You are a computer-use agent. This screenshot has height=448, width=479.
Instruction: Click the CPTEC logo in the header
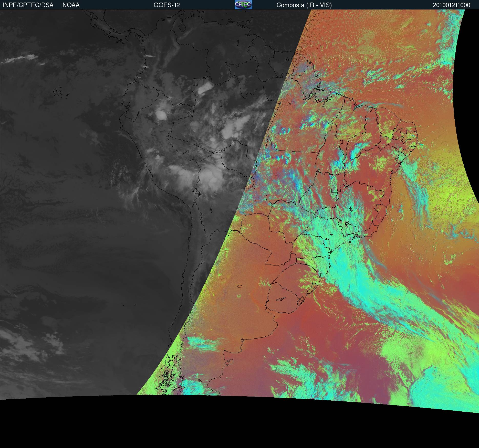pos(243,5)
